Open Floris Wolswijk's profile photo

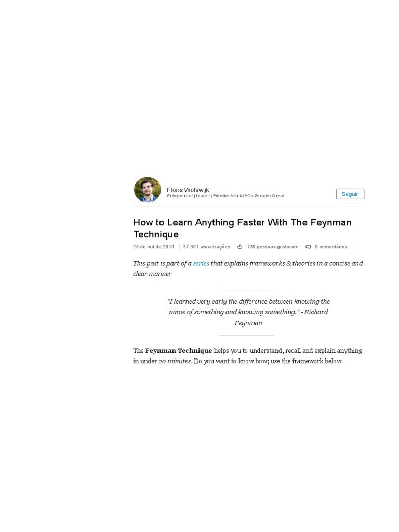147,189
